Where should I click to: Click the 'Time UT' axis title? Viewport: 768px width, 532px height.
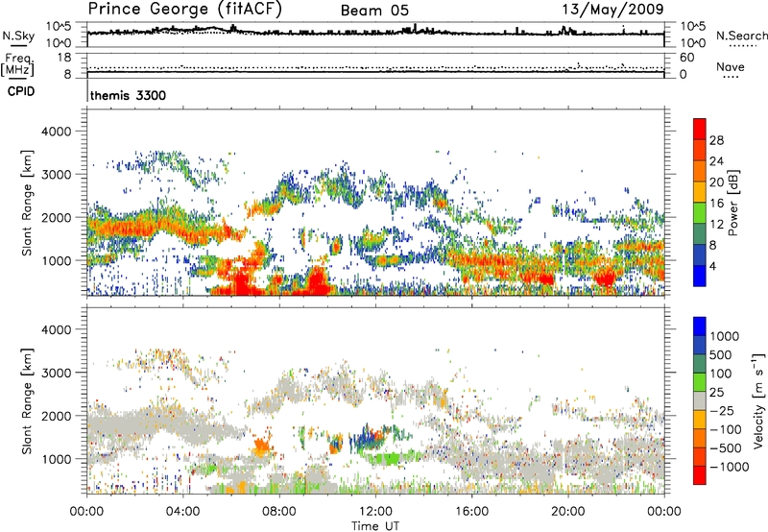(375, 526)
